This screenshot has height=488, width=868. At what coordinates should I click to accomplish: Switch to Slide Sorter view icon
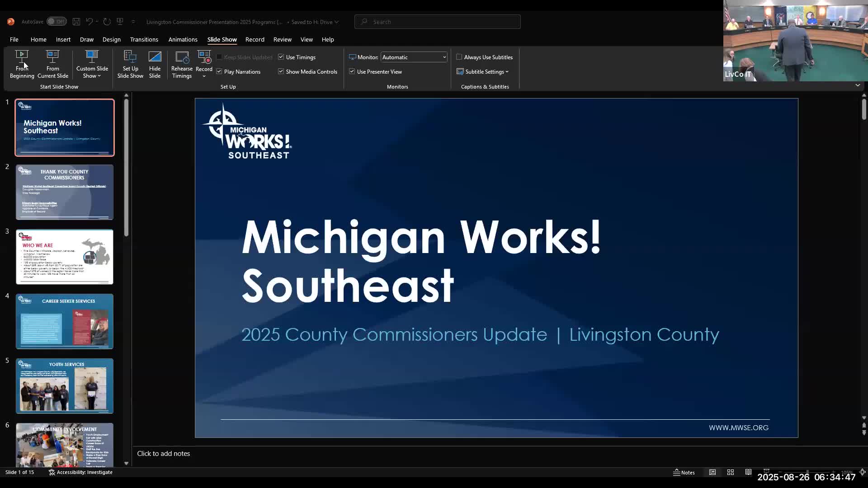coord(730,472)
